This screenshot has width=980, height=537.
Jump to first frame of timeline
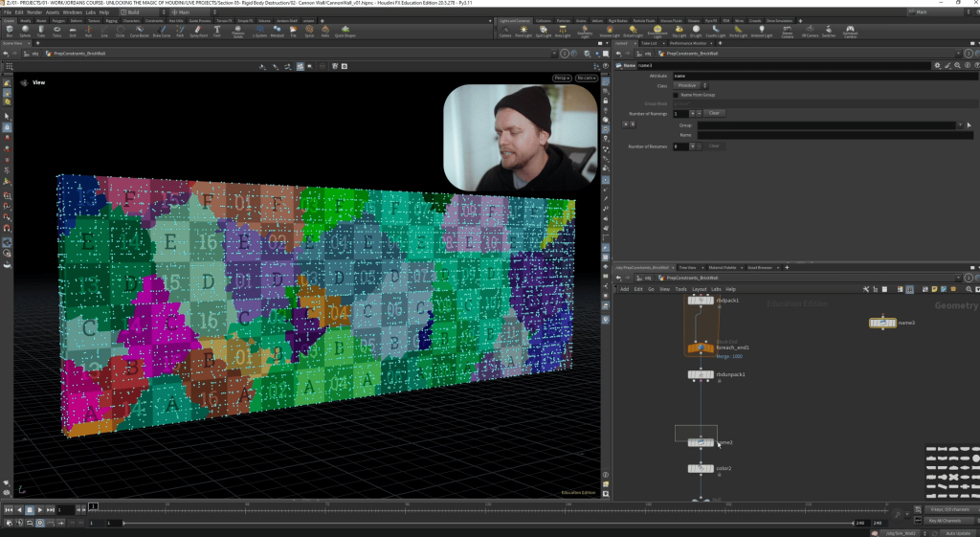point(9,510)
